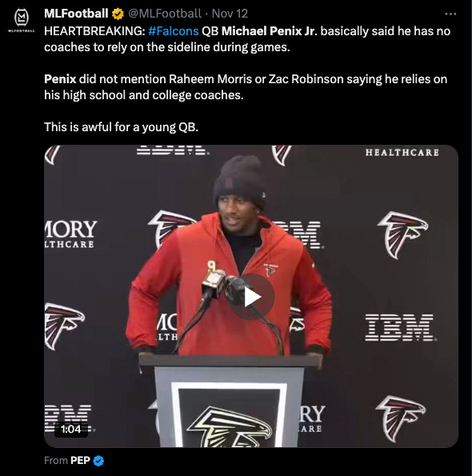Click the blue verified badge beside PEP
472x476 pixels.
point(98,461)
